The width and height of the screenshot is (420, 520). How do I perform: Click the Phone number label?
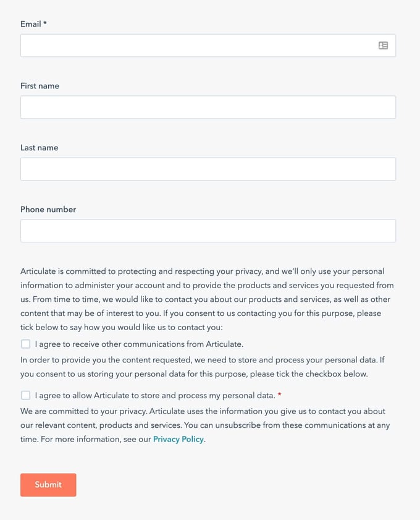pyautogui.click(x=48, y=210)
